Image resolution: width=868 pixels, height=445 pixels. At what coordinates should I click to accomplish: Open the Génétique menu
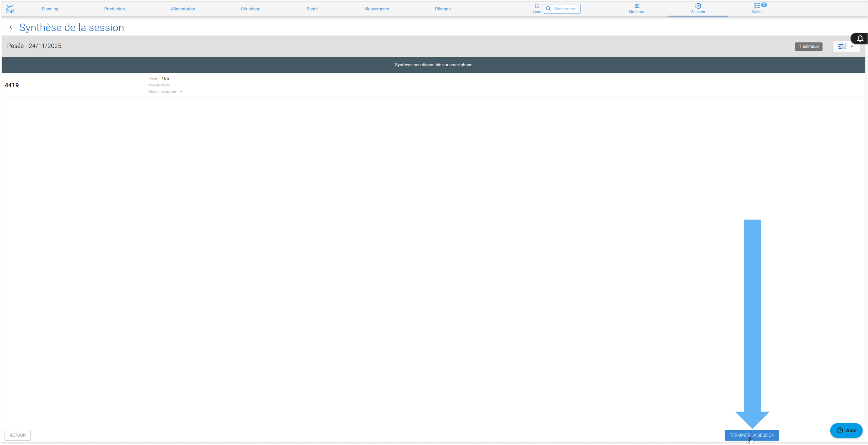[x=250, y=9]
